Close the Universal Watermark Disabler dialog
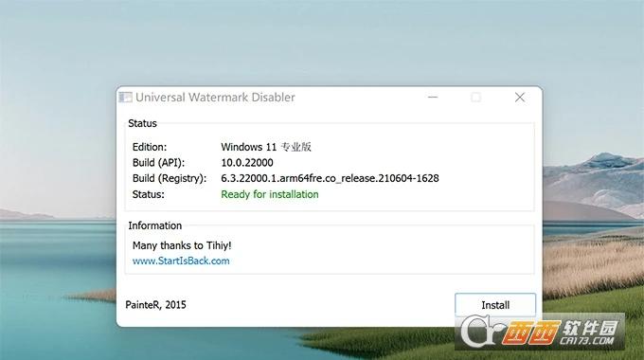This screenshot has width=644, height=360. pyautogui.click(x=520, y=98)
